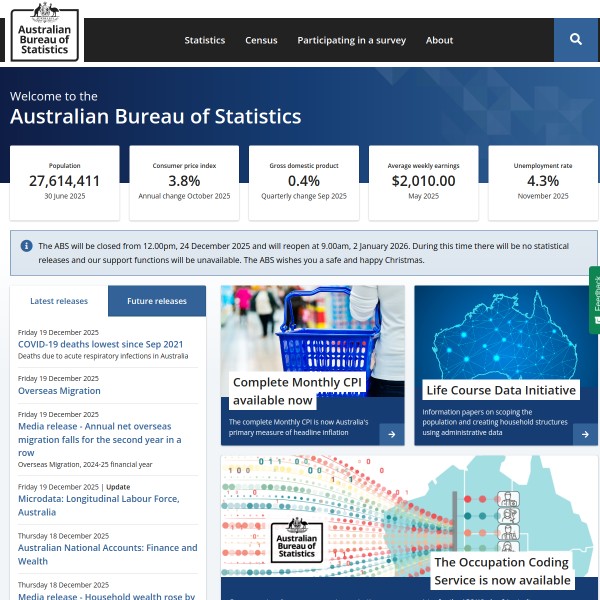Click the arrow button on Life Course card
Screen dimensions: 600x600
point(585,434)
